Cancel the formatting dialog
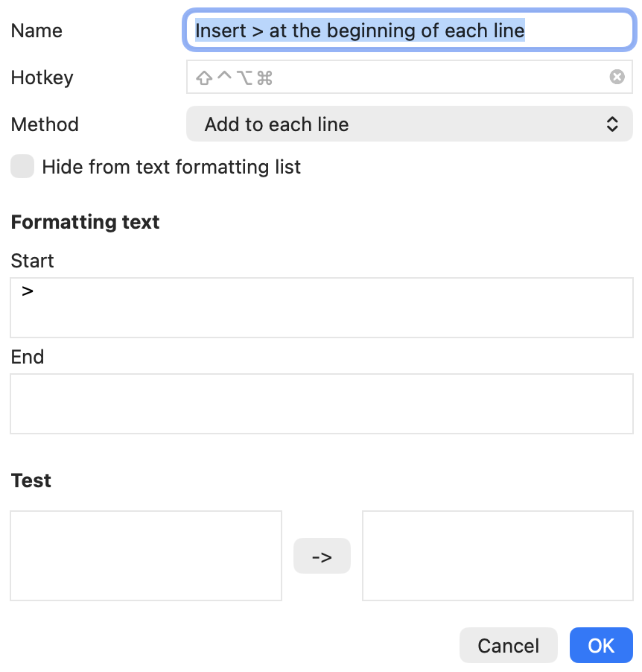Viewport: 642px width, 672px height. pos(508,645)
